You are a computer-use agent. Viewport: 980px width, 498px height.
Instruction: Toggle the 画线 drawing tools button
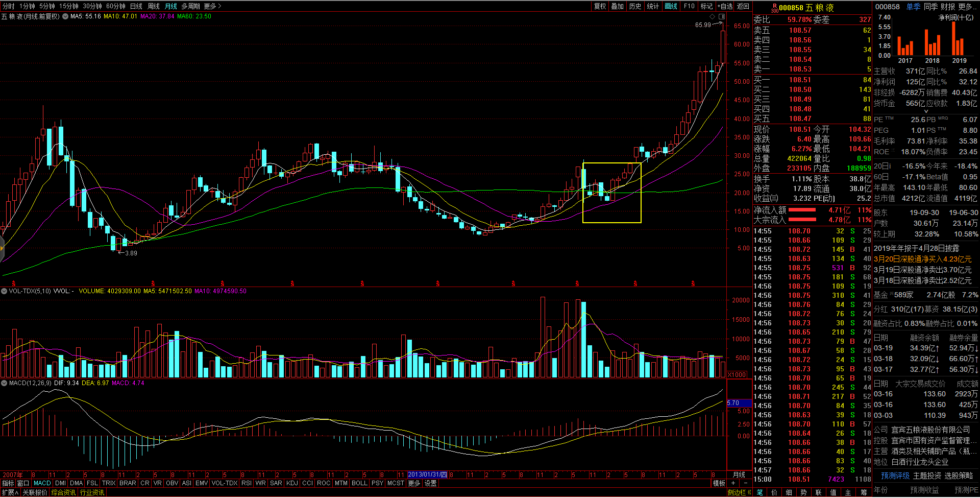[x=671, y=6]
